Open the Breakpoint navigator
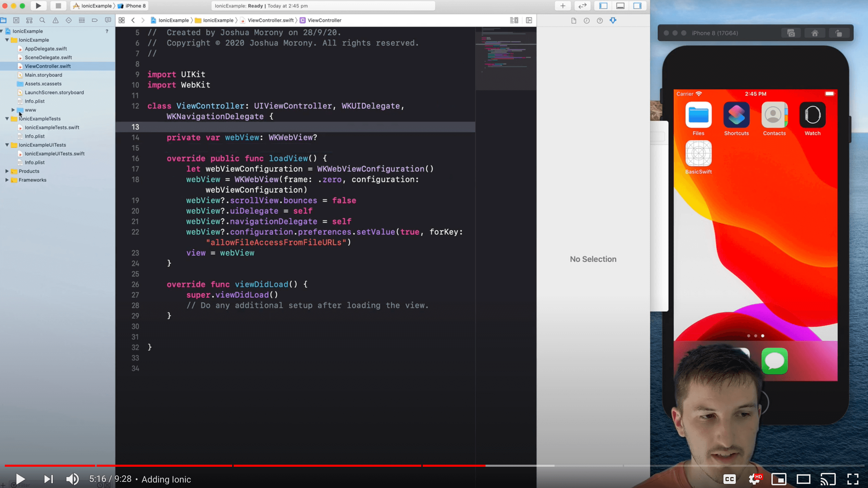This screenshot has width=868, height=488. pyautogui.click(x=95, y=20)
